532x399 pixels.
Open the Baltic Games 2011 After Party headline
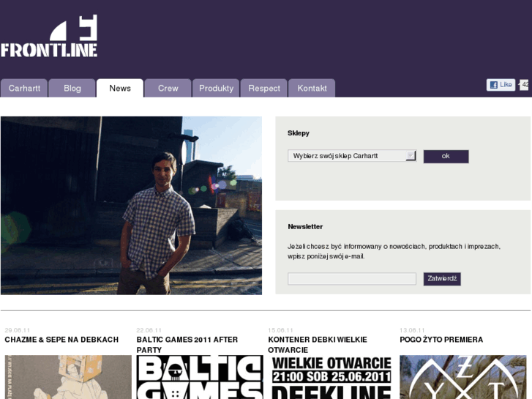pos(187,344)
